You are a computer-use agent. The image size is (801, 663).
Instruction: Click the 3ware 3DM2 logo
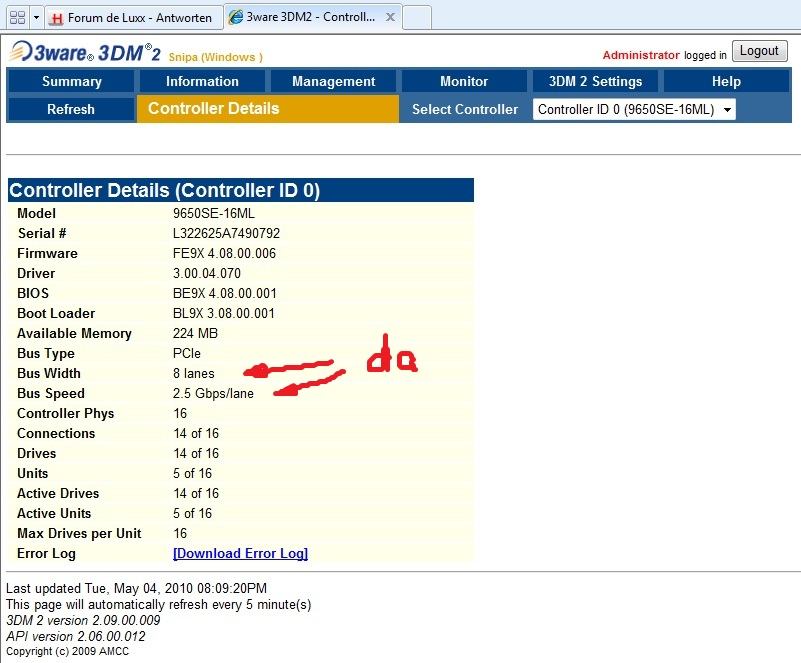pyautogui.click(x=85, y=52)
